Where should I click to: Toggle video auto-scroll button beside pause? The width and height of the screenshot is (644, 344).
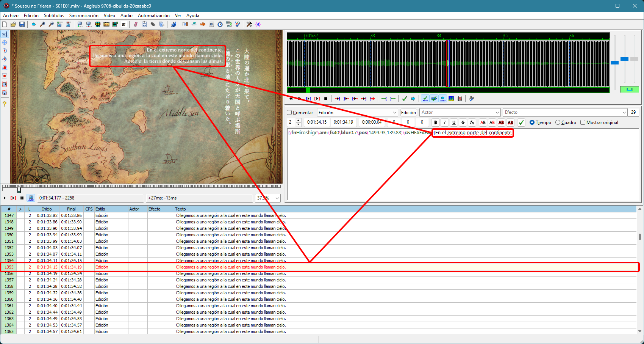(31, 198)
